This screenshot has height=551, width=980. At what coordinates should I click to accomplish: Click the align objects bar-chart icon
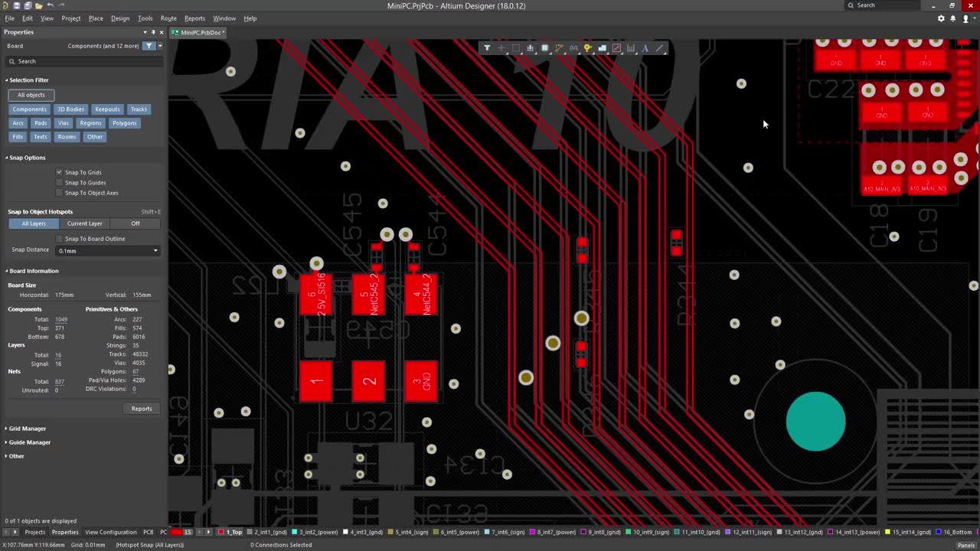point(530,48)
